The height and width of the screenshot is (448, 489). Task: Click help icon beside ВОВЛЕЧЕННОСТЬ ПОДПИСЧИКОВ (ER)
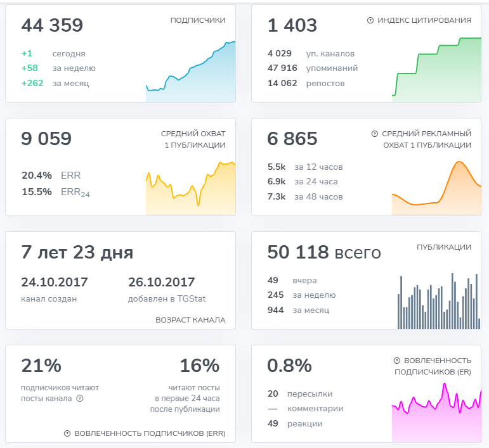point(396,361)
